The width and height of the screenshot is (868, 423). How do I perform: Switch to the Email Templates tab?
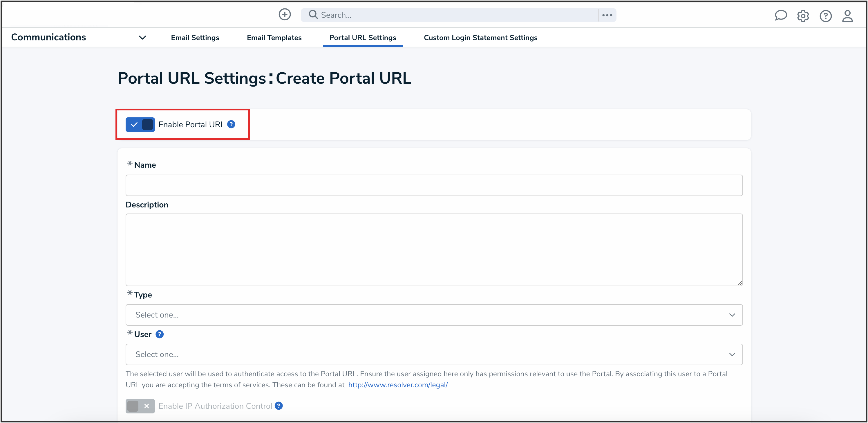(274, 37)
